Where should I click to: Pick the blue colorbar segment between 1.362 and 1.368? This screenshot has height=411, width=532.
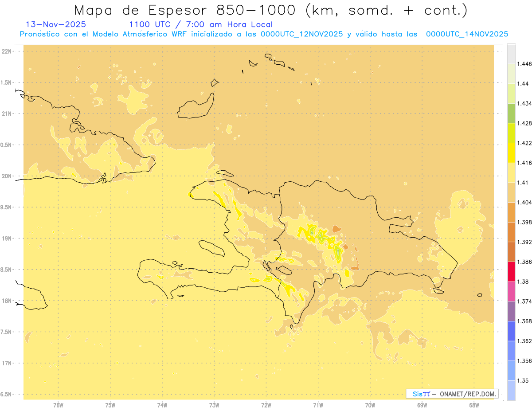pos(511,331)
